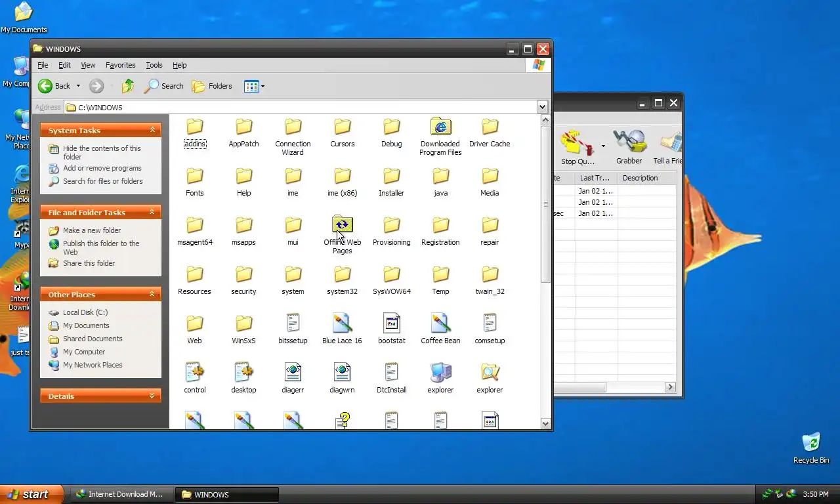This screenshot has width=840, height=504.
Task: Click the Last Try column header in back window
Action: pyautogui.click(x=596, y=178)
